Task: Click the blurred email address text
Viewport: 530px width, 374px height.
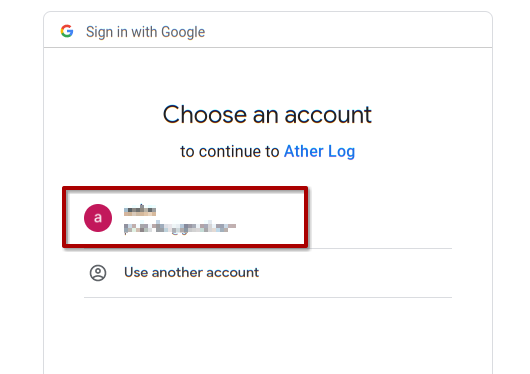Action: click(x=180, y=228)
